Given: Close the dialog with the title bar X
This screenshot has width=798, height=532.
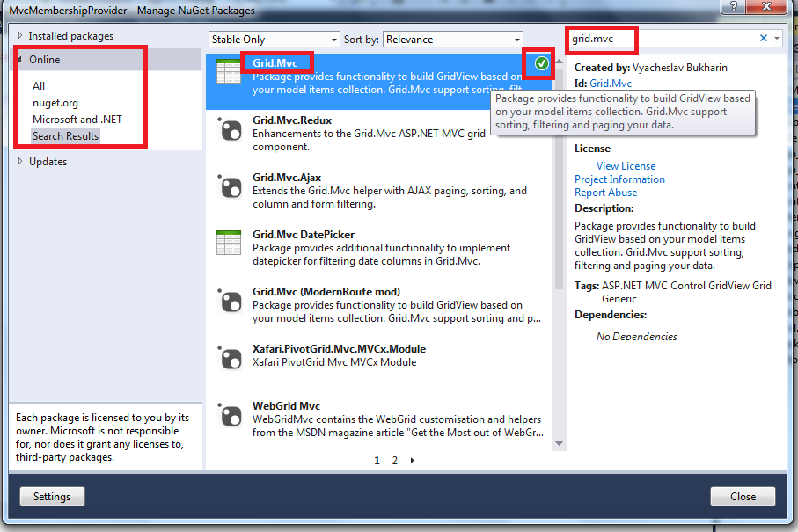Looking at the screenshot, I should coord(767,6).
